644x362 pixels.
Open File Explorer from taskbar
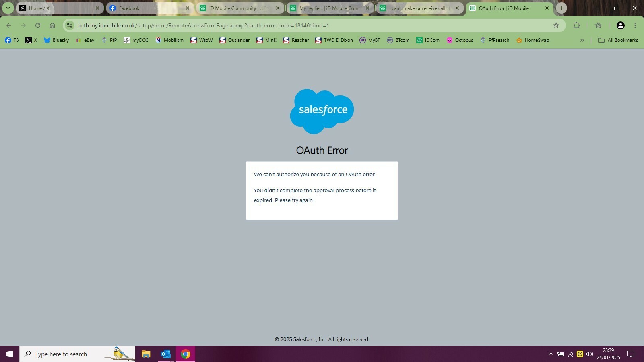(x=146, y=354)
